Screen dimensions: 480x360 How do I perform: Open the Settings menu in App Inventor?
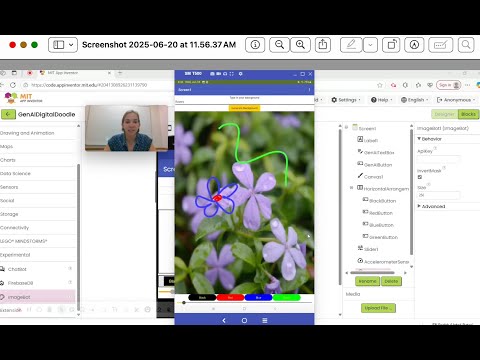[x=346, y=100]
